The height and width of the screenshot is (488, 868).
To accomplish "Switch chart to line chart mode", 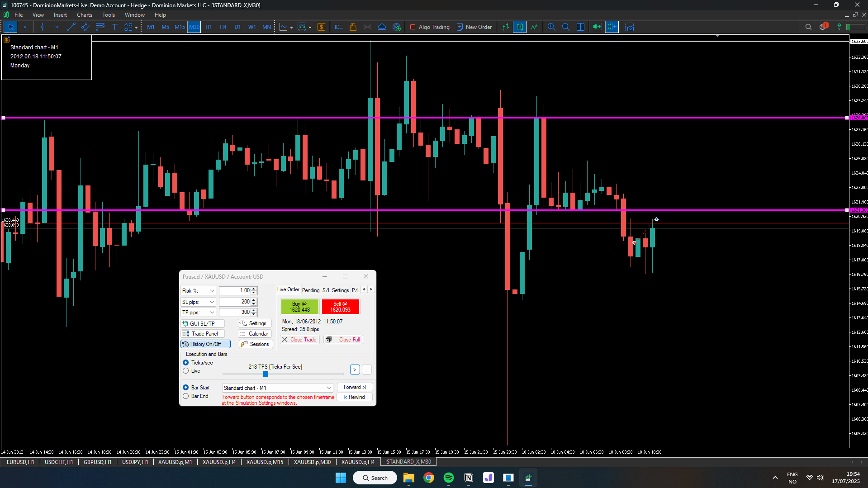I will [x=534, y=27].
